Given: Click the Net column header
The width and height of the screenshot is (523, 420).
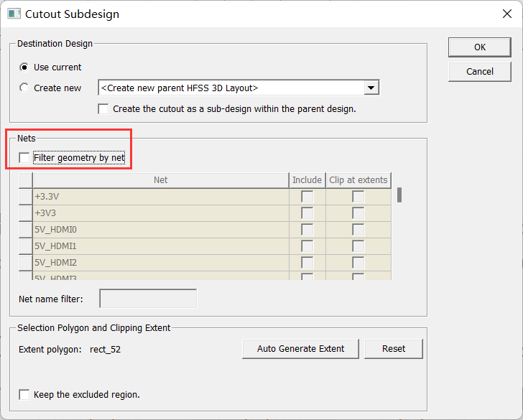Looking at the screenshot, I should click(161, 180).
